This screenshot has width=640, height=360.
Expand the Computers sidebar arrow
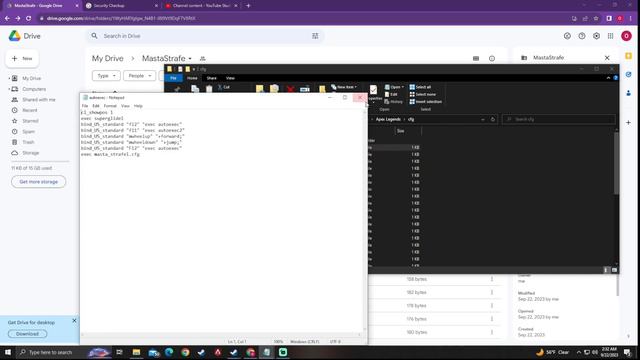pos(9,89)
